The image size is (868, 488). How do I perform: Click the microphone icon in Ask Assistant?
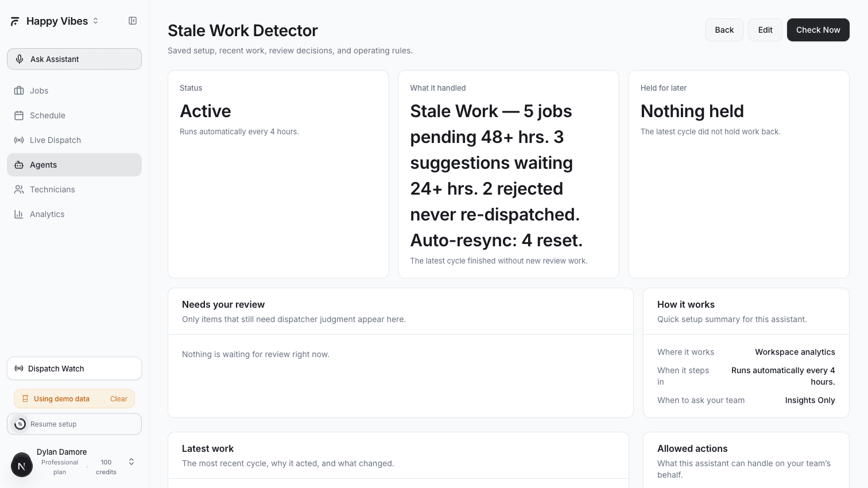(x=19, y=59)
